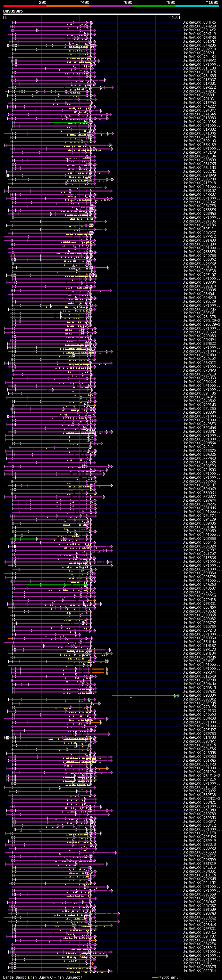Select hit UniRef100_A3KD20
The image size is (222, 980).
click(x=199, y=546)
